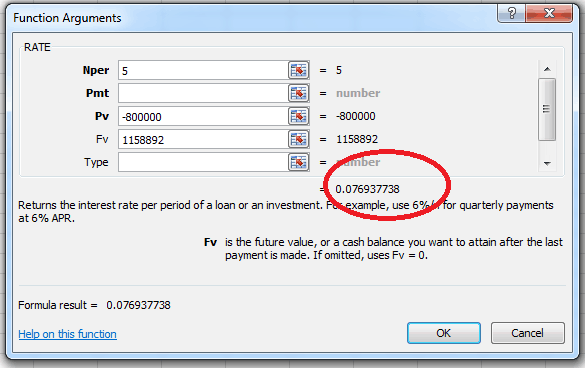
Task: Click the Pmt argument label
Action: click(x=97, y=93)
